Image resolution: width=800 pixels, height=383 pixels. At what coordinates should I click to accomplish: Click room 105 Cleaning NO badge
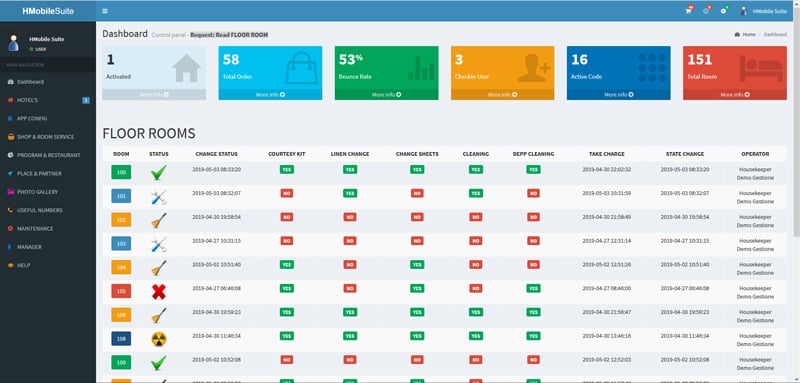[x=476, y=288]
